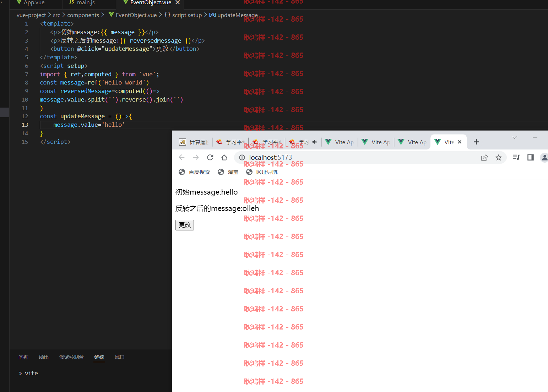Open the 百度搜索 bookmark

click(x=194, y=172)
